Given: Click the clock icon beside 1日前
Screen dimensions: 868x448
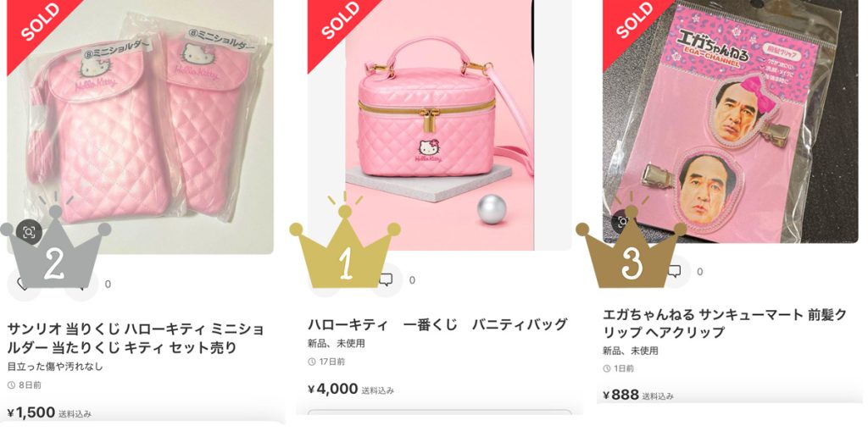Looking at the screenshot, I should pos(607,368).
